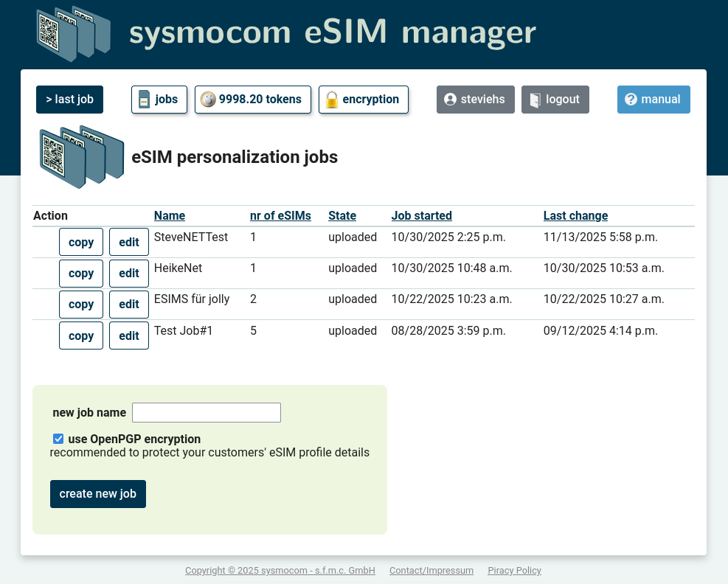
Task: Copy the SteveNETTest job
Action: (80, 242)
